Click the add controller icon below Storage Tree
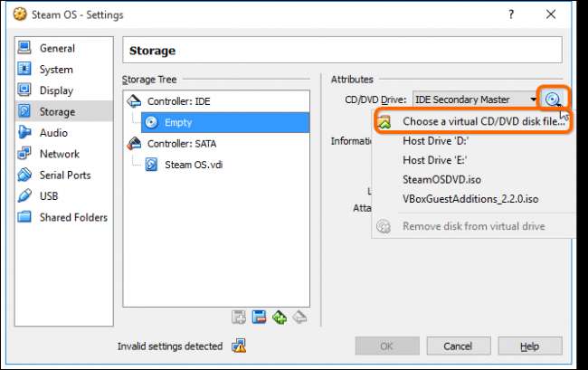588x370 pixels. [240, 317]
